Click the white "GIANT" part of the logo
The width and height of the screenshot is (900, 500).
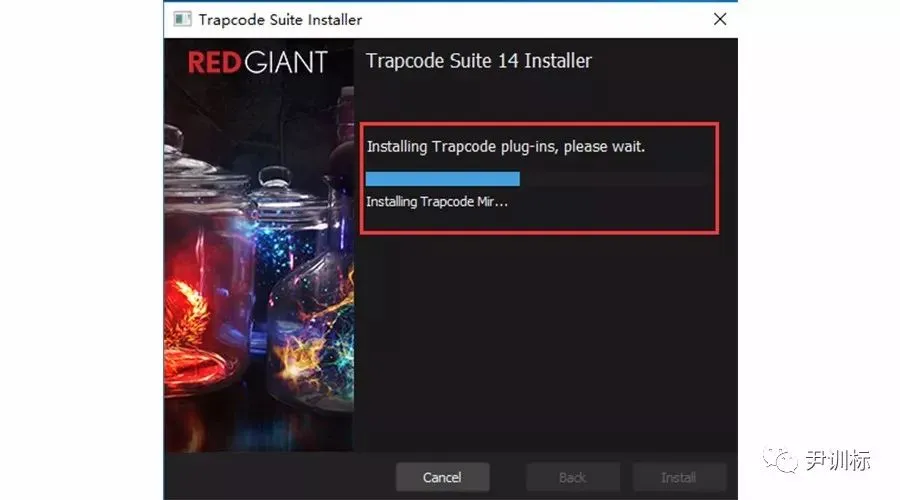tap(286, 63)
